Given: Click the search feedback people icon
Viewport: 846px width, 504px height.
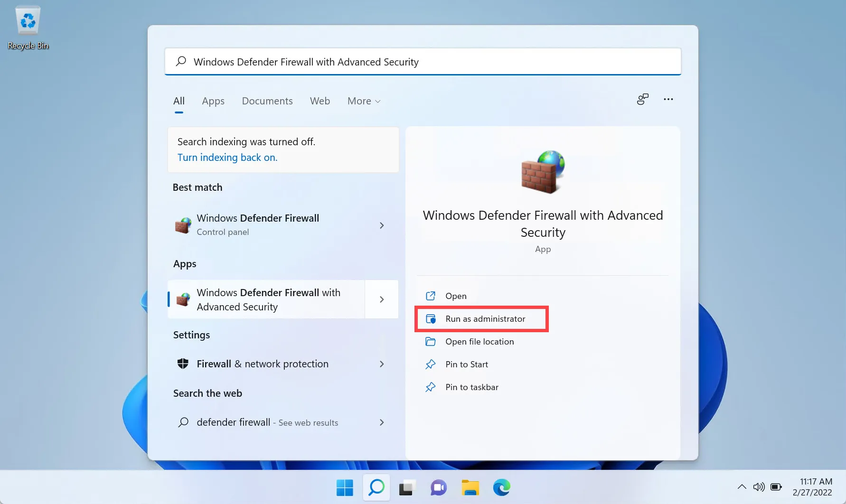Looking at the screenshot, I should (642, 99).
